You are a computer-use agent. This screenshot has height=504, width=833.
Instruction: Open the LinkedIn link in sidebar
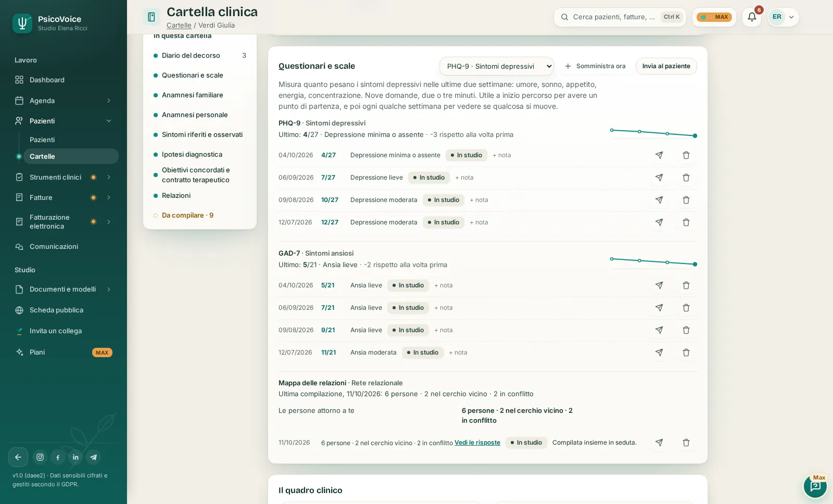[x=75, y=457]
